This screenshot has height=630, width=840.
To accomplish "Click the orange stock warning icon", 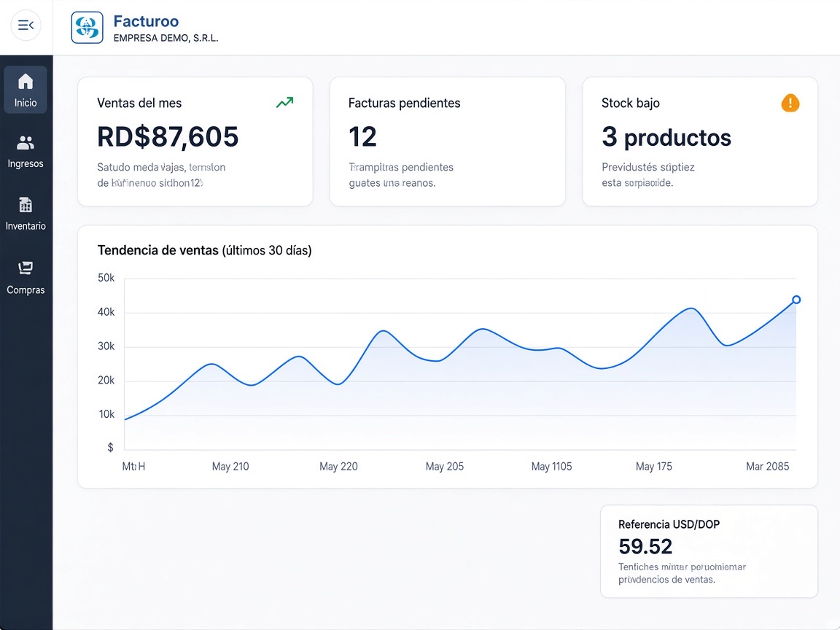I will [790, 103].
